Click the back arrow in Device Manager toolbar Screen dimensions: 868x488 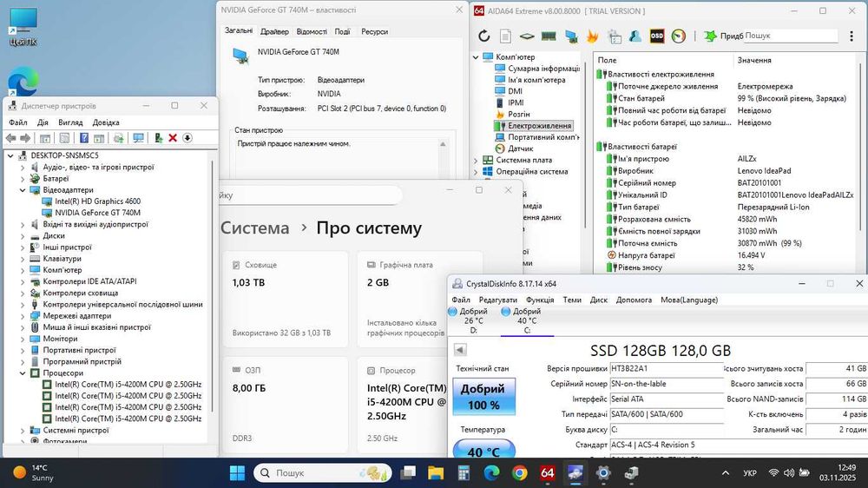11,138
